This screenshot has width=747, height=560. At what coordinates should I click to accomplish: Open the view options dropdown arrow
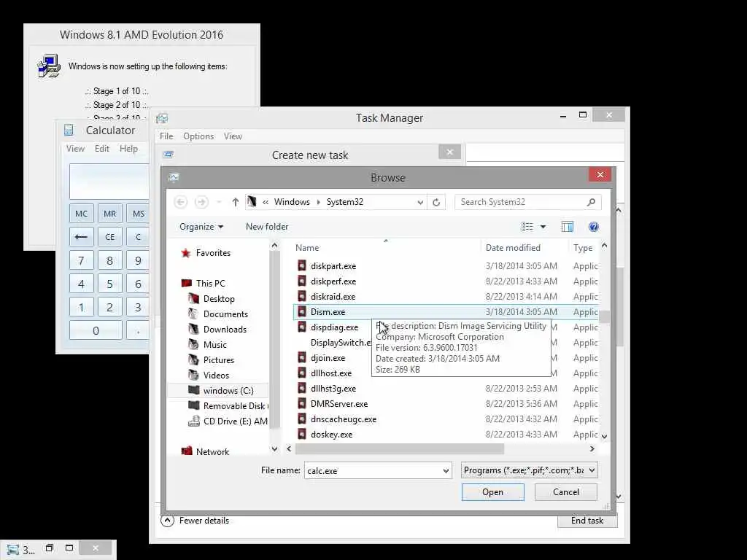(543, 227)
